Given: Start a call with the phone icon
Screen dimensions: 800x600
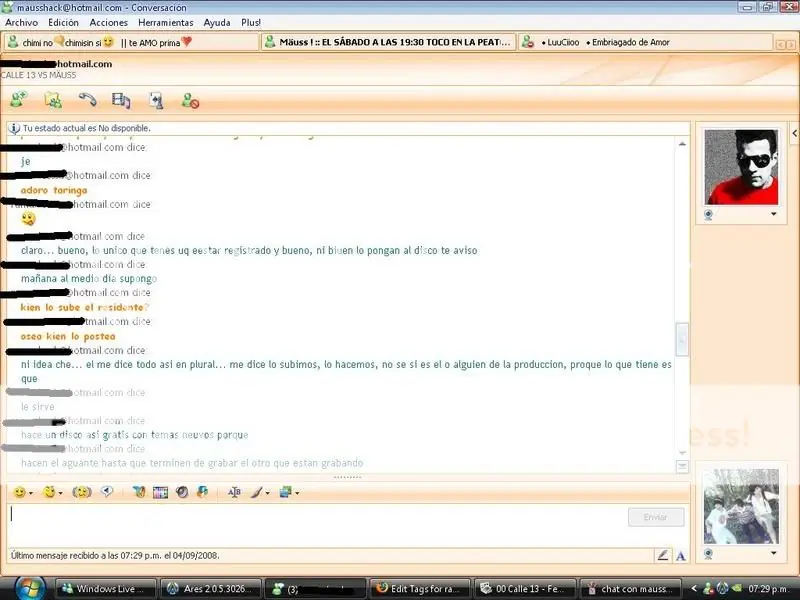Looking at the screenshot, I should click(87, 99).
